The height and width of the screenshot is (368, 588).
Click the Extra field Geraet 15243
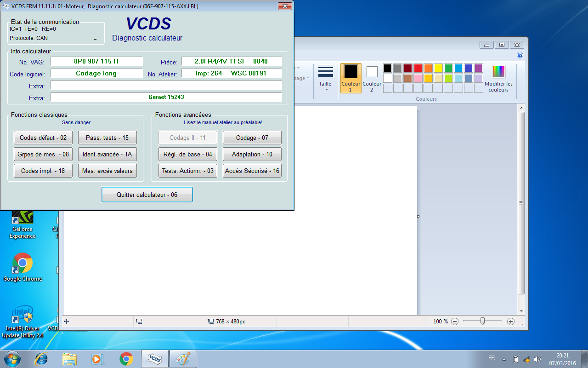pyautogui.click(x=166, y=97)
